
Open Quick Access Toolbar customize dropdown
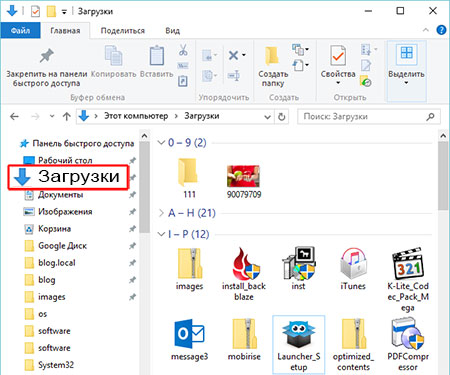coord(64,12)
